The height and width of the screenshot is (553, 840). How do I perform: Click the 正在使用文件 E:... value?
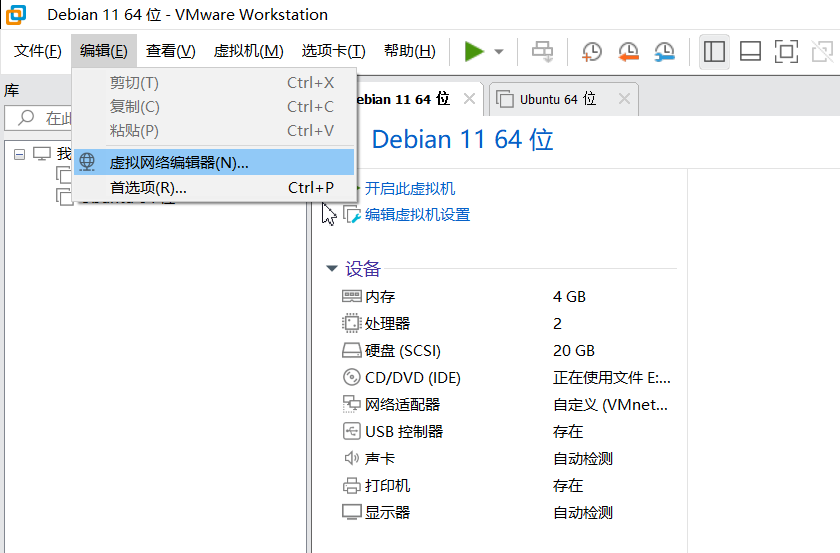click(611, 378)
